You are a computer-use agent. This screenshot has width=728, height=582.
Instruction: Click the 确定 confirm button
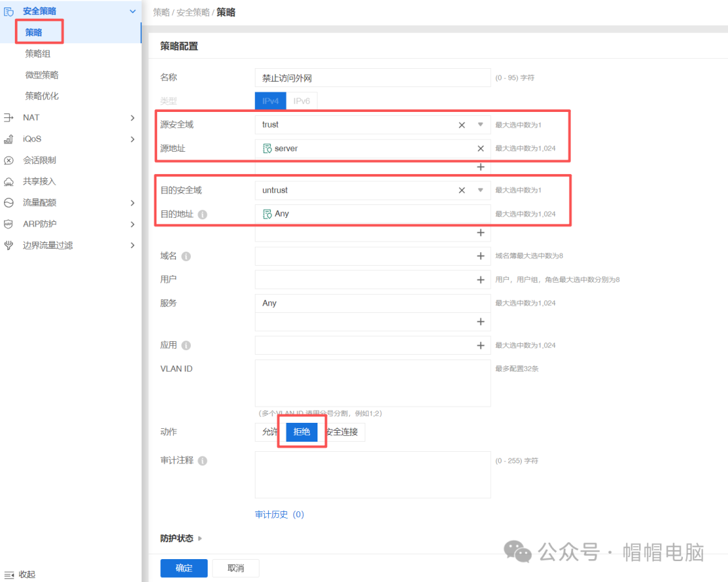(x=183, y=568)
